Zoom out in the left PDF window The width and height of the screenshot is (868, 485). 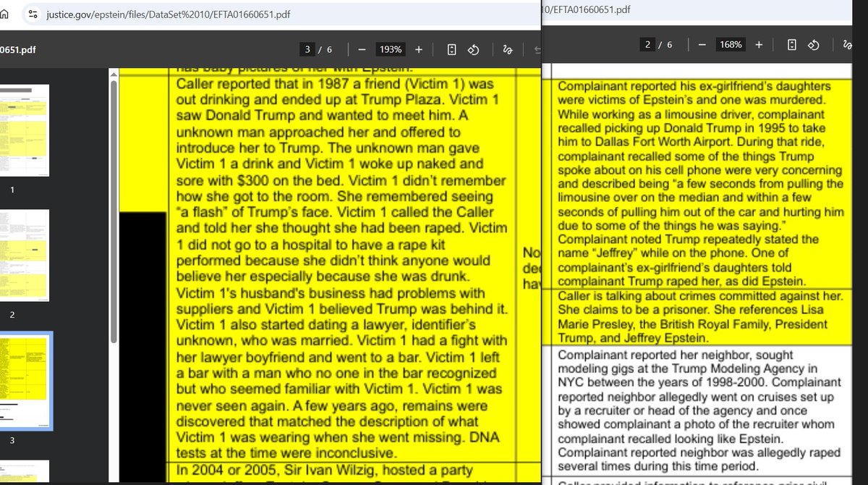[361, 49]
